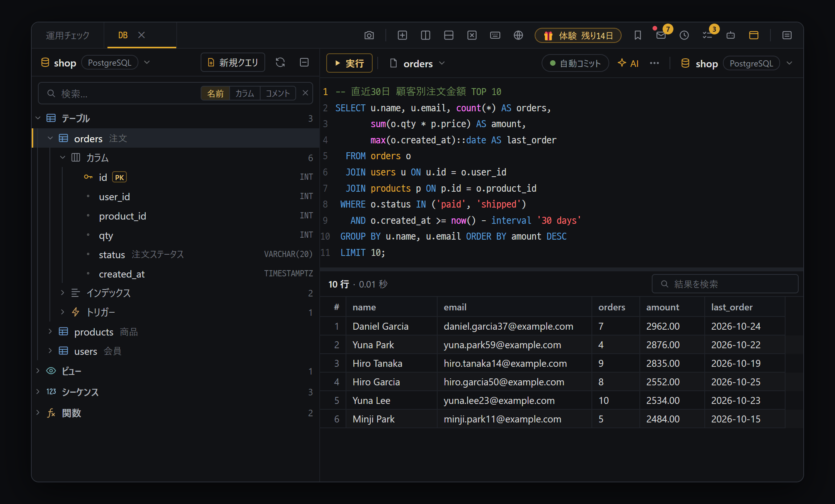This screenshot has width=835, height=504.
Task: Expand the products table node
Action: click(50, 332)
